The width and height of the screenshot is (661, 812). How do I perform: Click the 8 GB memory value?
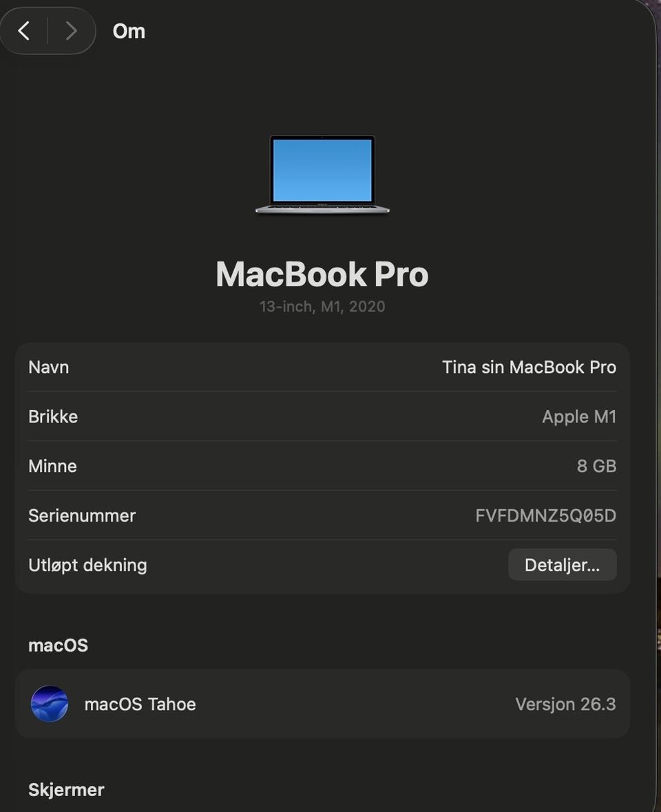point(597,466)
